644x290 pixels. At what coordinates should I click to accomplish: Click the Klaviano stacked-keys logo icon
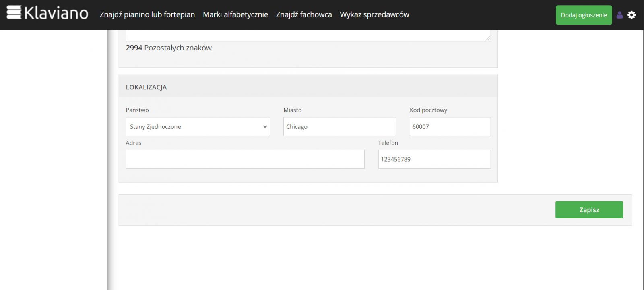(x=14, y=12)
